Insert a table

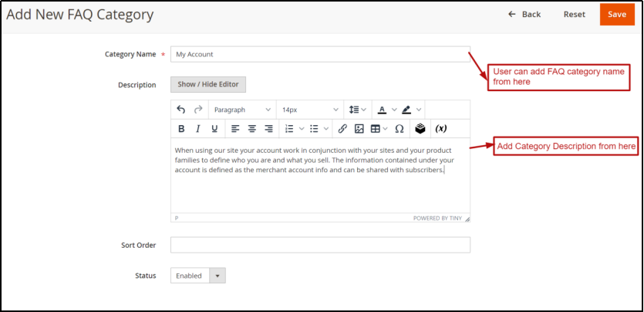tap(376, 129)
